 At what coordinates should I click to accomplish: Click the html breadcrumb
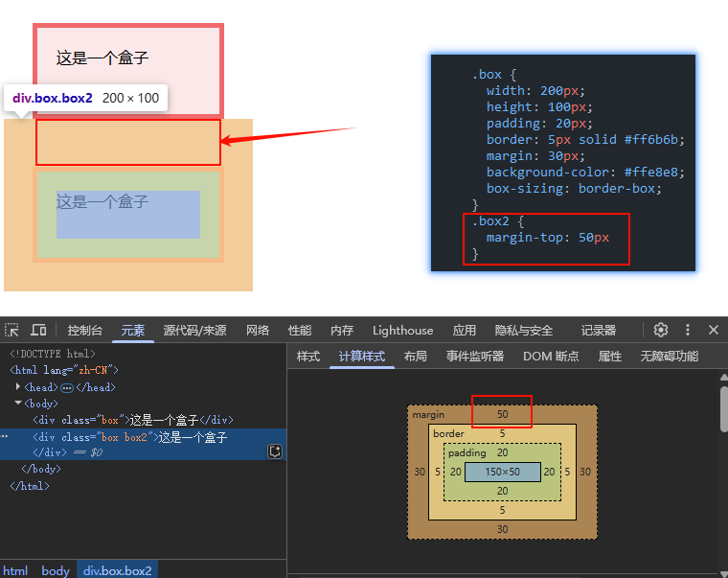pos(15,570)
